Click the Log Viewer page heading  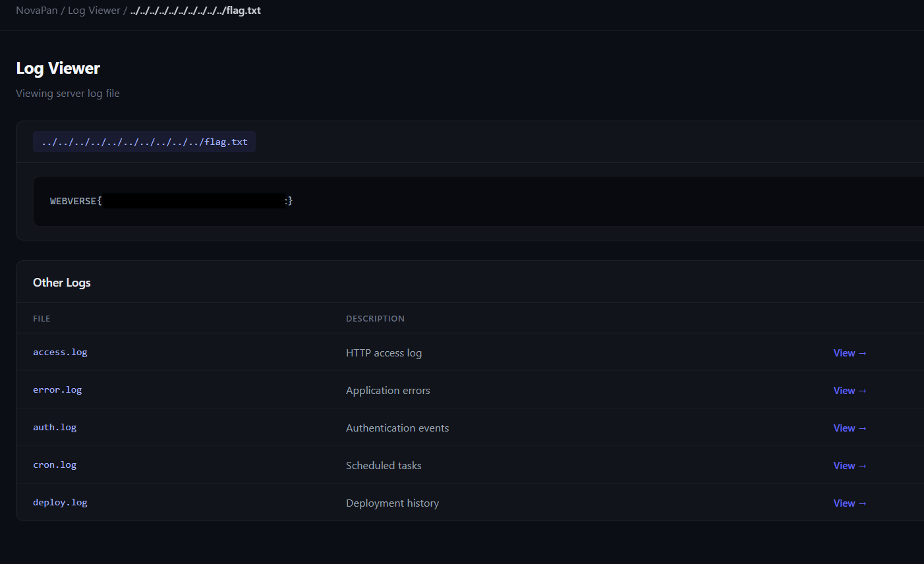pyautogui.click(x=58, y=69)
